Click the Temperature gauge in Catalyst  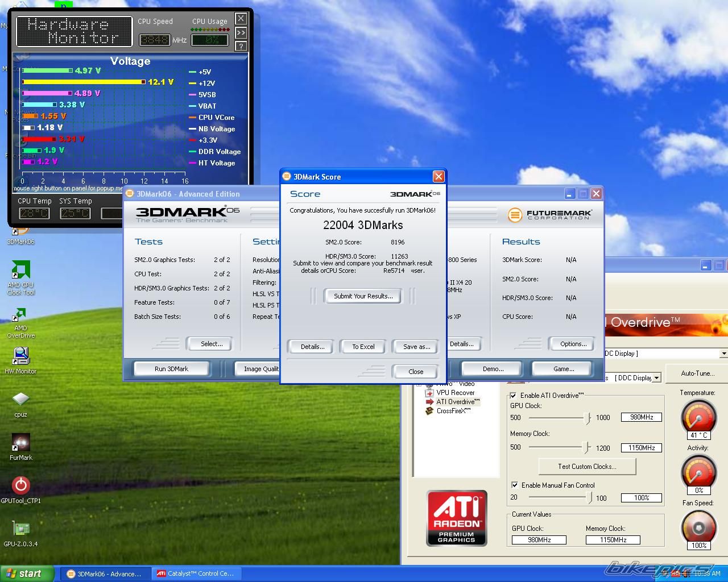pyautogui.click(x=699, y=418)
